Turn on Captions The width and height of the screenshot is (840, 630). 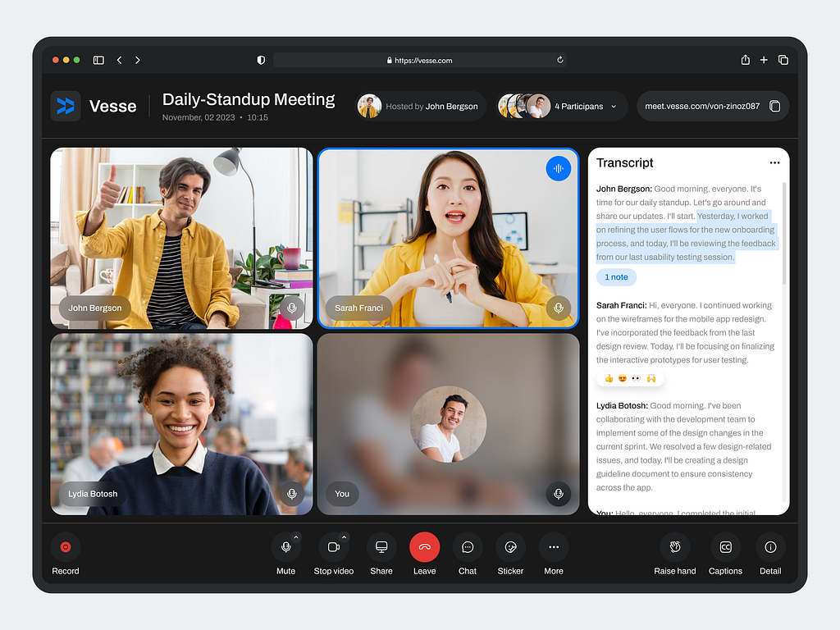coord(725,547)
